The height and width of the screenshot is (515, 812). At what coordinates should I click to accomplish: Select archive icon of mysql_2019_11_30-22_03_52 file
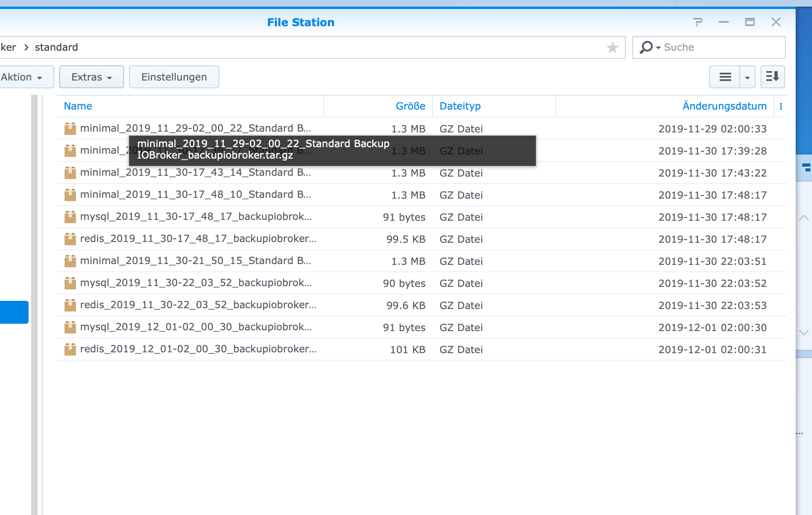tap(70, 283)
